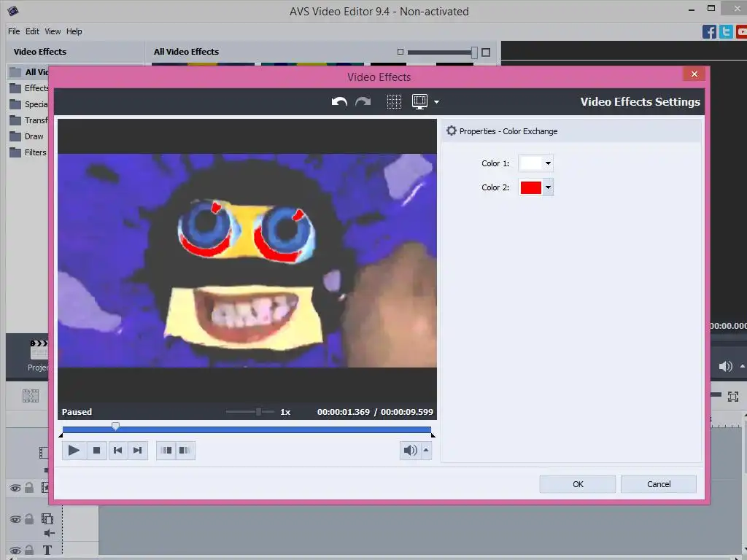The image size is (747, 560).
Task: Toggle lock on the text track
Action: [x=29, y=550]
